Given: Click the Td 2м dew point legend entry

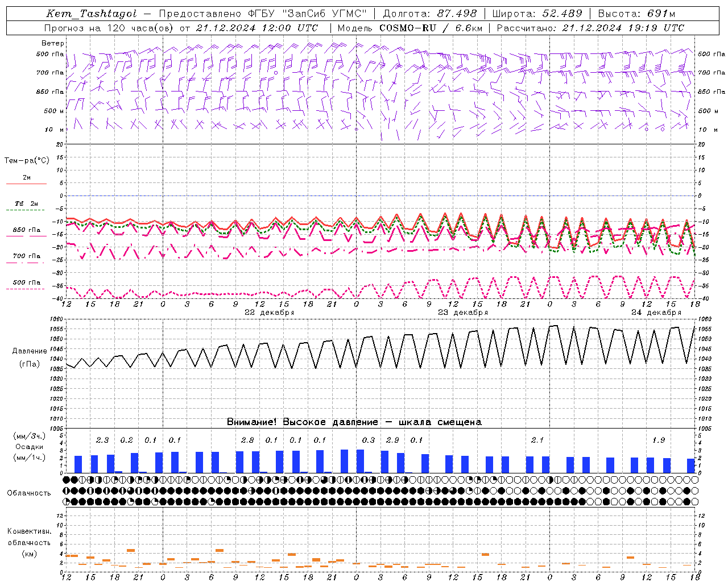Looking at the screenshot, I should [x=26, y=206].
